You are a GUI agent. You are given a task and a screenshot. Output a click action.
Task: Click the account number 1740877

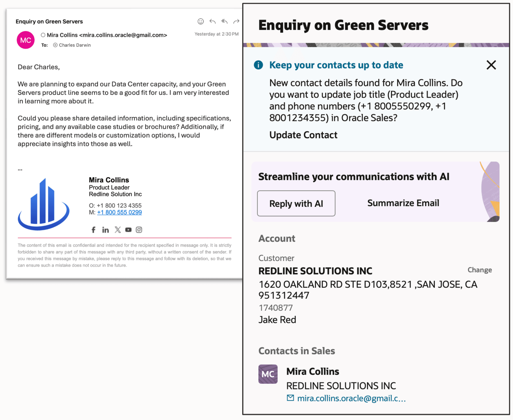(x=275, y=308)
